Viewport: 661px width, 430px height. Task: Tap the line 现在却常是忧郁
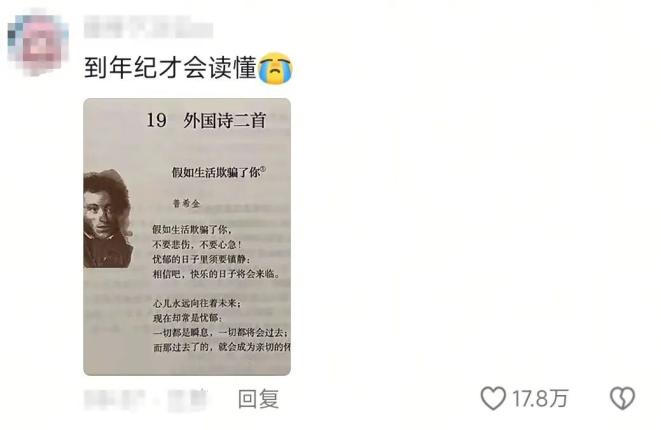[x=187, y=318]
